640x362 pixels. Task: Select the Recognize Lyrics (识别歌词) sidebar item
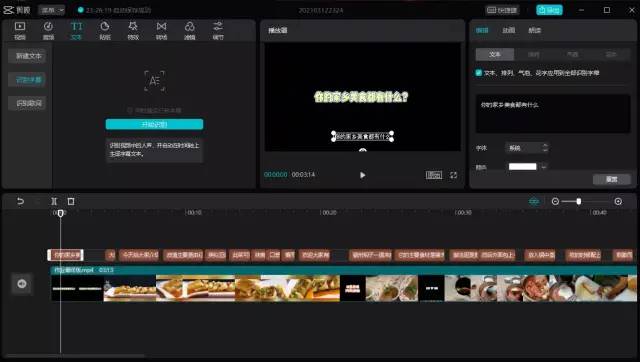[x=29, y=103]
